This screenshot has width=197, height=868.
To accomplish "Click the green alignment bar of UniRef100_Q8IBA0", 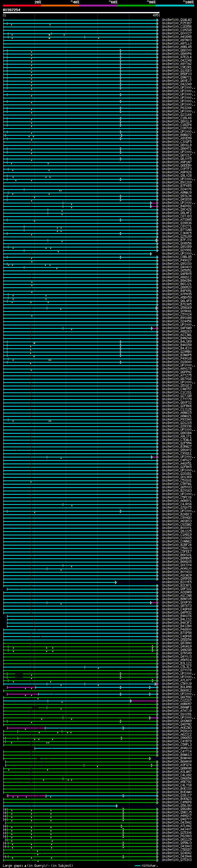I will [81, 643].
